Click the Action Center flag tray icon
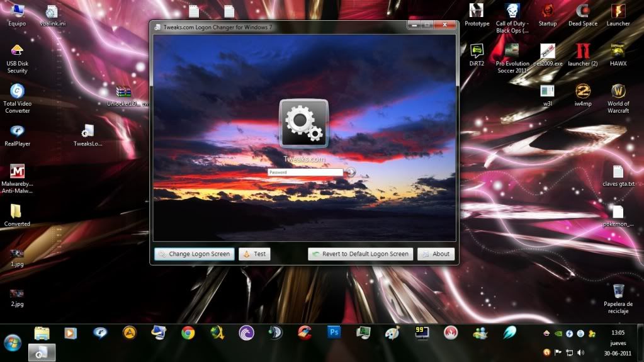 (558, 353)
